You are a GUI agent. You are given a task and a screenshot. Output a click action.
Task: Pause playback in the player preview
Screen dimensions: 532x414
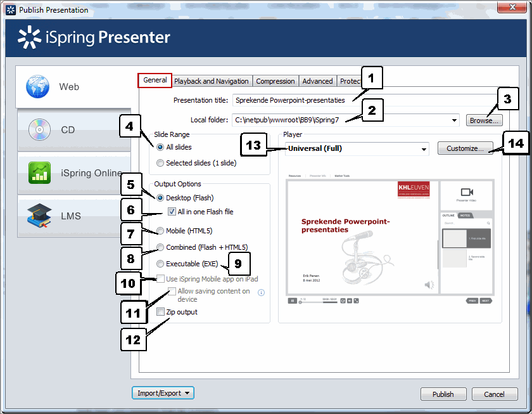(x=293, y=301)
